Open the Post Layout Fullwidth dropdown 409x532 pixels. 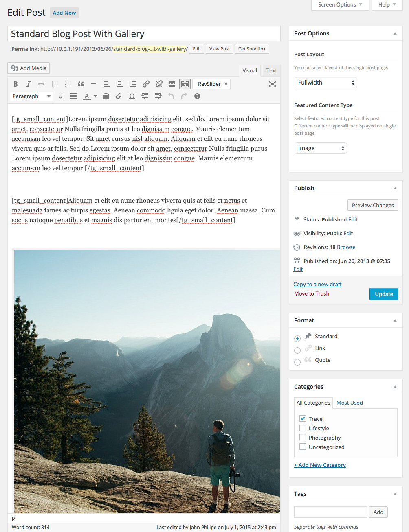pyautogui.click(x=325, y=83)
